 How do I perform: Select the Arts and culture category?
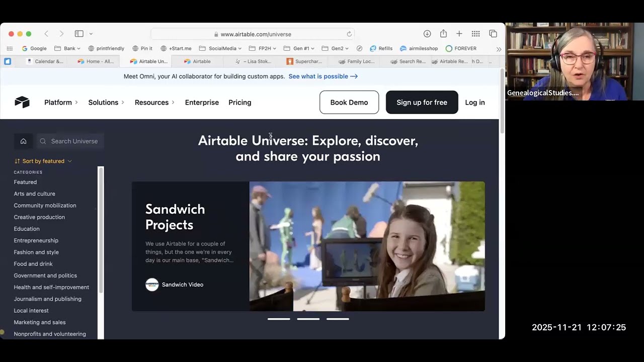[34, 194]
